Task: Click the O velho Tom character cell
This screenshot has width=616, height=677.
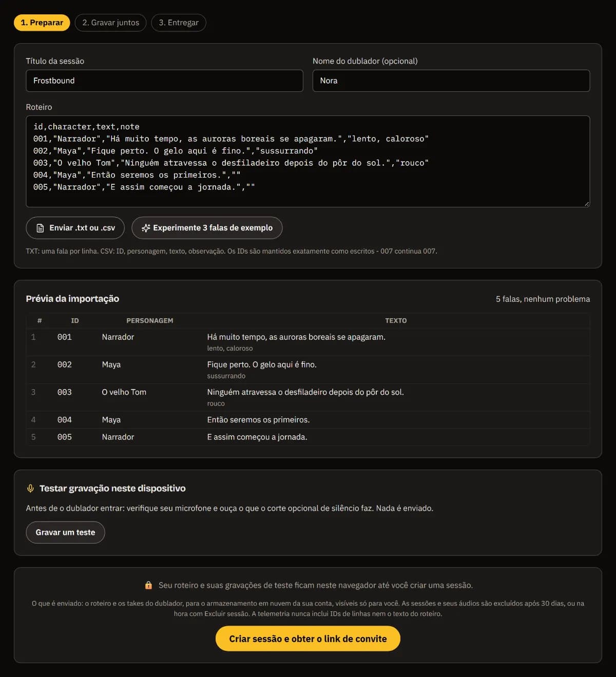Action: click(124, 392)
